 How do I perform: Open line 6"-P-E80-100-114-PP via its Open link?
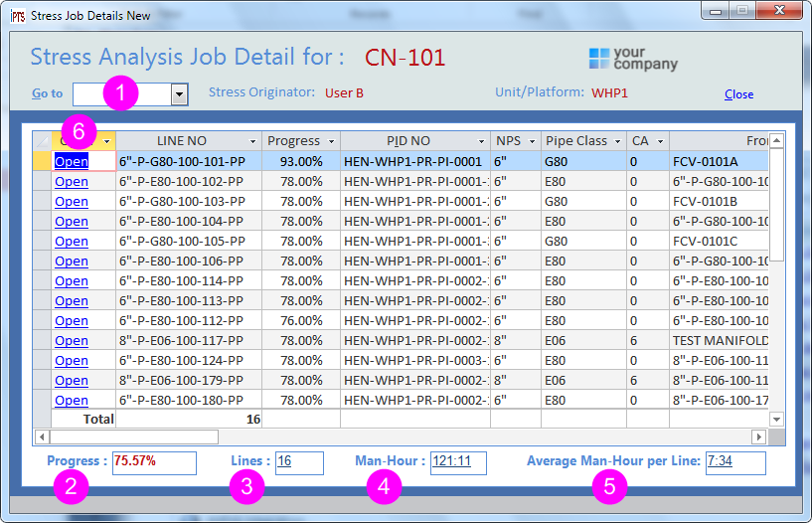click(72, 281)
